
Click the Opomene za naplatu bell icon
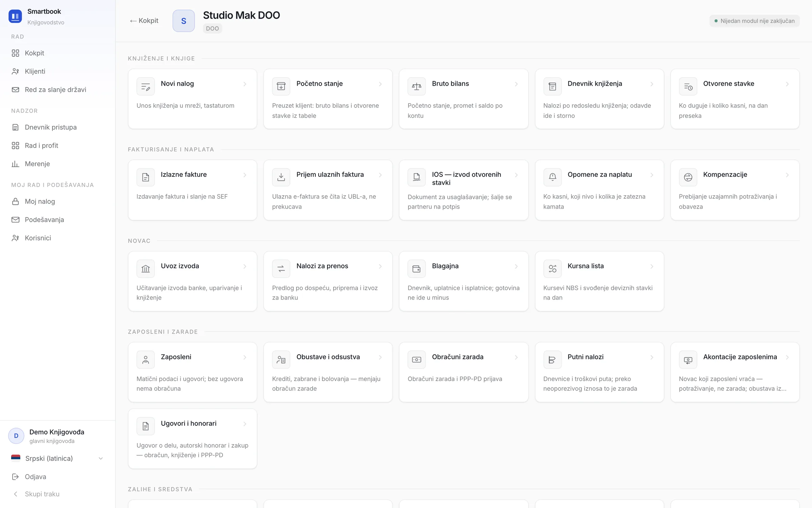[x=552, y=177]
